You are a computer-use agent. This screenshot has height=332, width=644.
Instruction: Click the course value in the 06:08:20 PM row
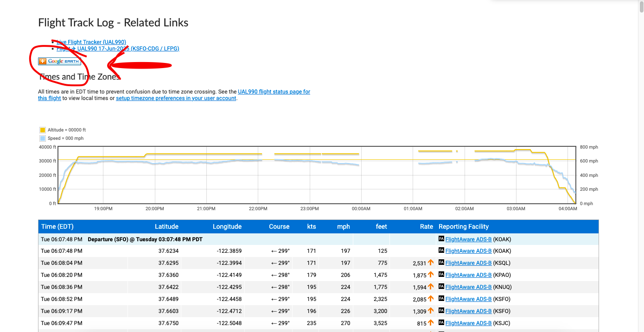(281, 275)
